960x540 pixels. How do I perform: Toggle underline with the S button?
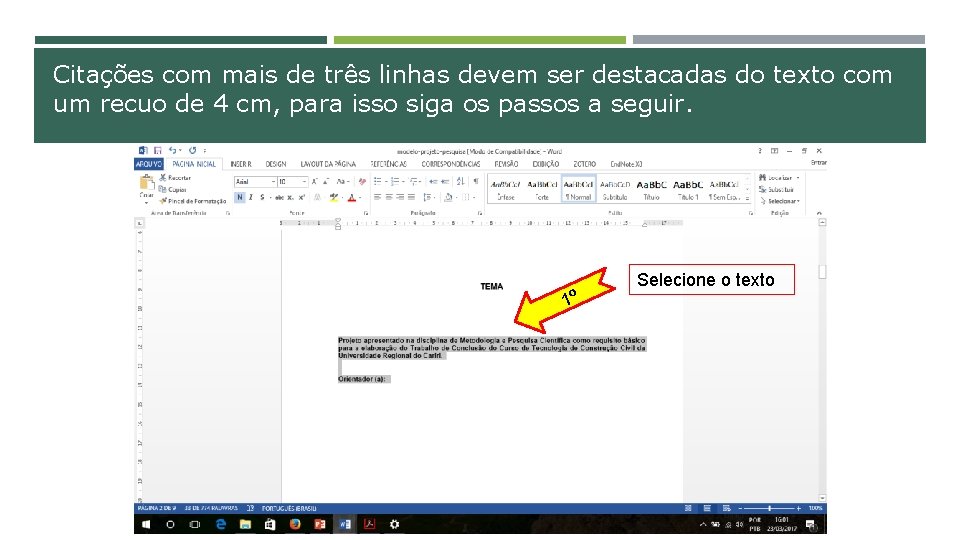(x=262, y=197)
